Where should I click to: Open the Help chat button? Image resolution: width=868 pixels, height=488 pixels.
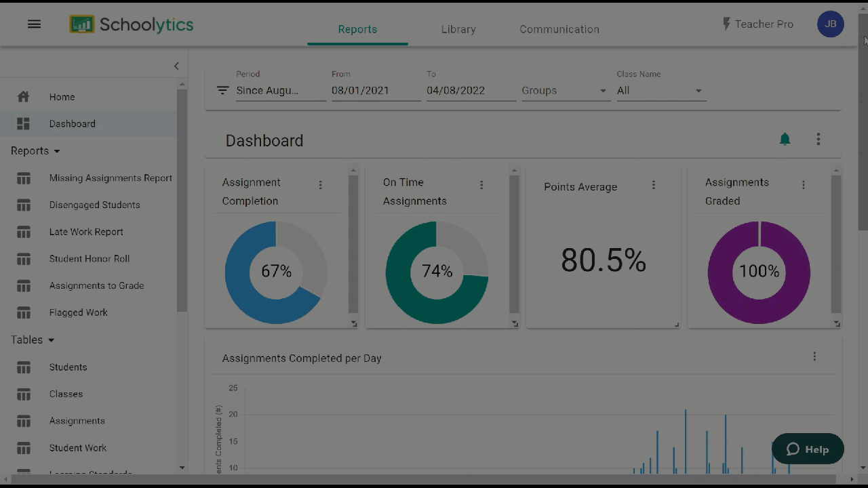[x=808, y=449]
